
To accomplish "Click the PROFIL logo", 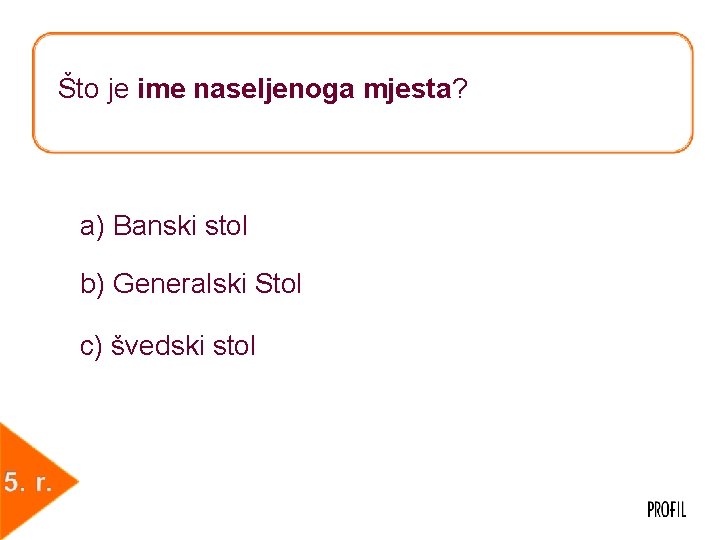I will (666, 509).
